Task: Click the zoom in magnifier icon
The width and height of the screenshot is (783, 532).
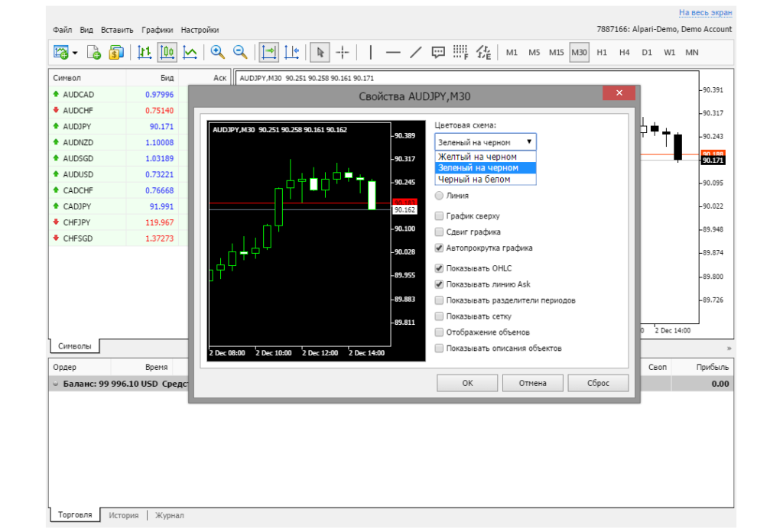Action: tap(218, 52)
